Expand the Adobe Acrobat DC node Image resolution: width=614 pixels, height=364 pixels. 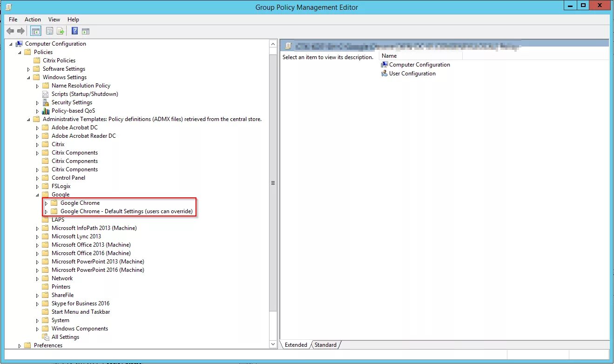(x=37, y=128)
